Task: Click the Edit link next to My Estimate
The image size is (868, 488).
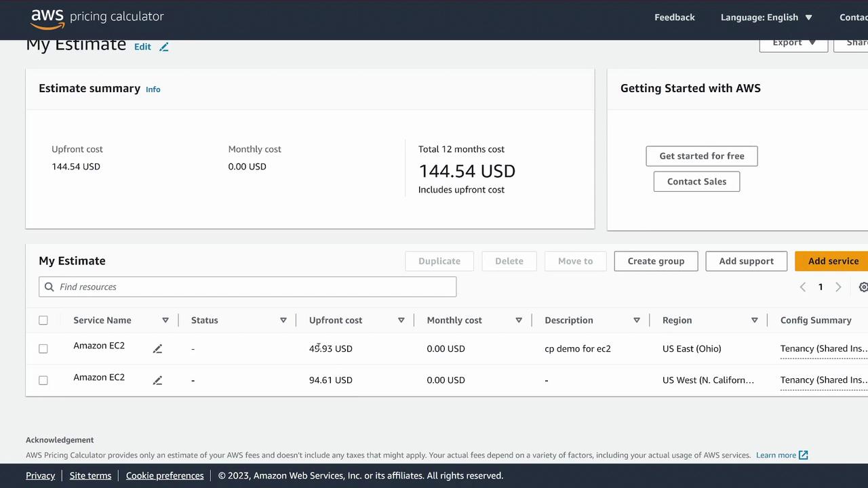Action: (142, 47)
